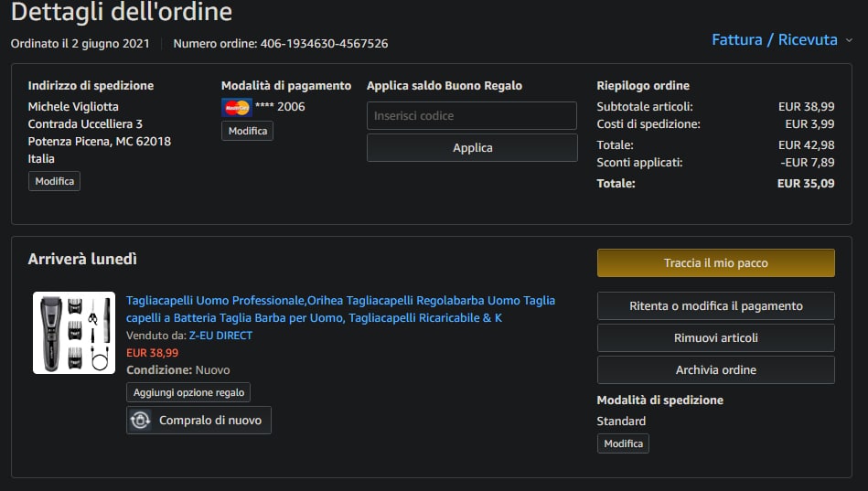Image resolution: width=868 pixels, height=491 pixels.
Task: Select Ritenta o modifica il pagamento
Action: tap(715, 306)
